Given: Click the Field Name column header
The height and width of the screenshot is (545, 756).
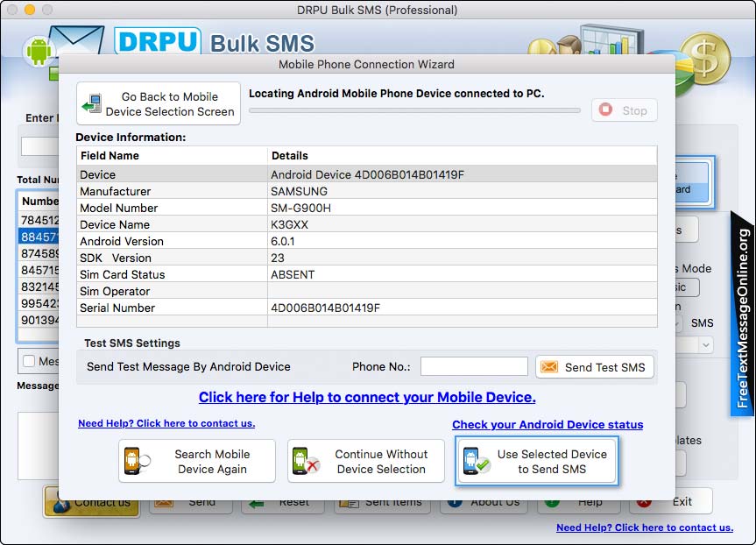Looking at the screenshot, I should 172,156.
